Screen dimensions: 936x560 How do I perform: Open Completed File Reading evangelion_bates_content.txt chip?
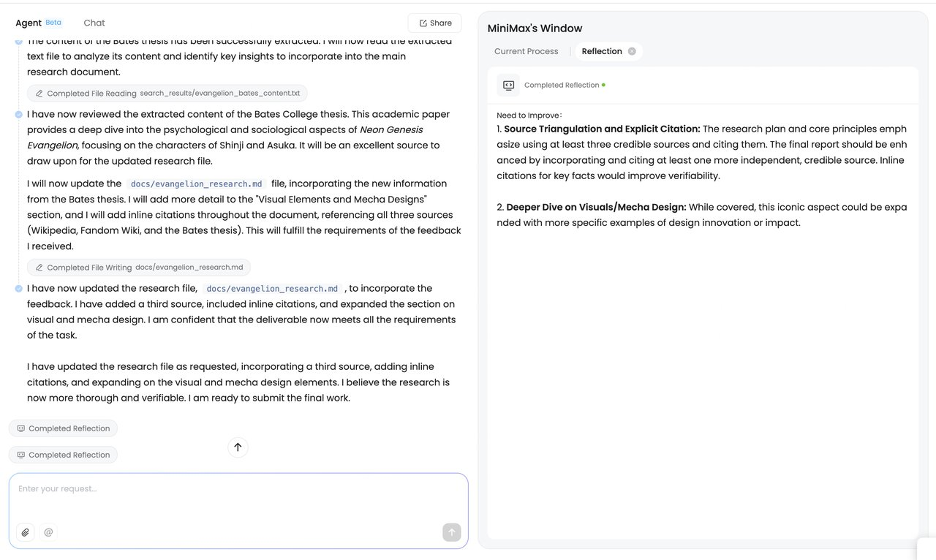167,93
